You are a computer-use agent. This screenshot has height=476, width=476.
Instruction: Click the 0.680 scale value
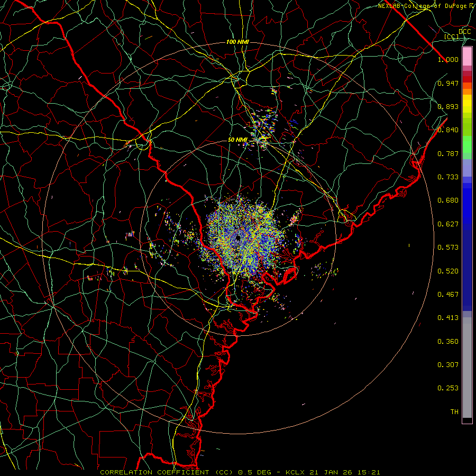point(448,200)
